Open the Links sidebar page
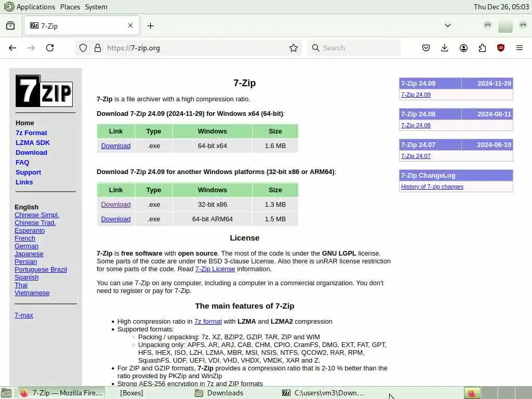The image size is (532, 399). coord(24,182)
